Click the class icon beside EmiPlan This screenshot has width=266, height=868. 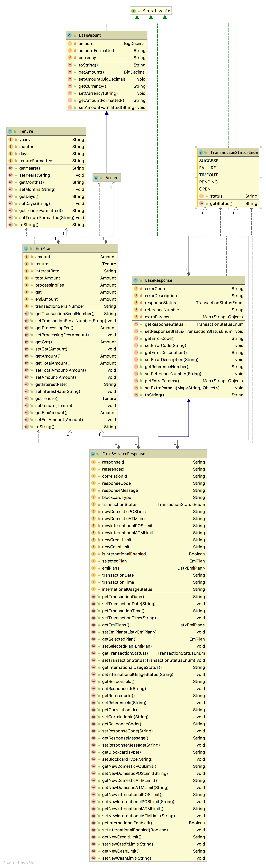26,248
